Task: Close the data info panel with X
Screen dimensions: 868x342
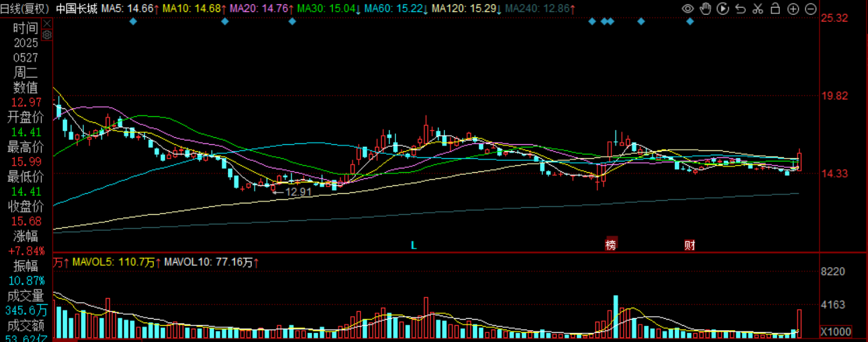Action: [46, 23]
